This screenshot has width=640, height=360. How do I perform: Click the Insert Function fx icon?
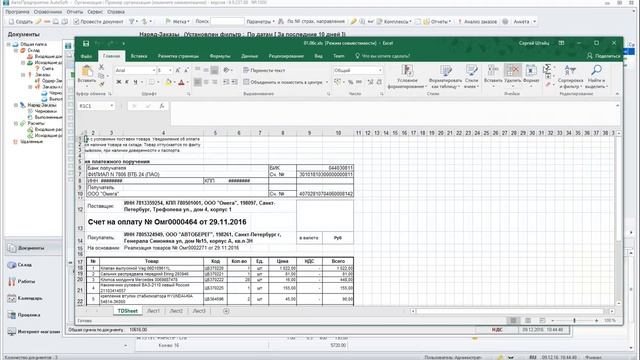tap(162, 106)
